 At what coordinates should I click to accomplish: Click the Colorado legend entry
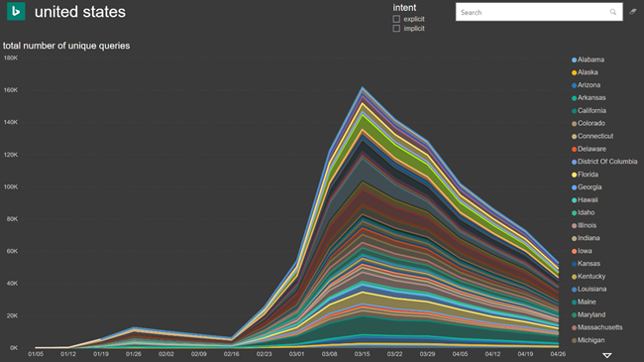pos(589,123)
